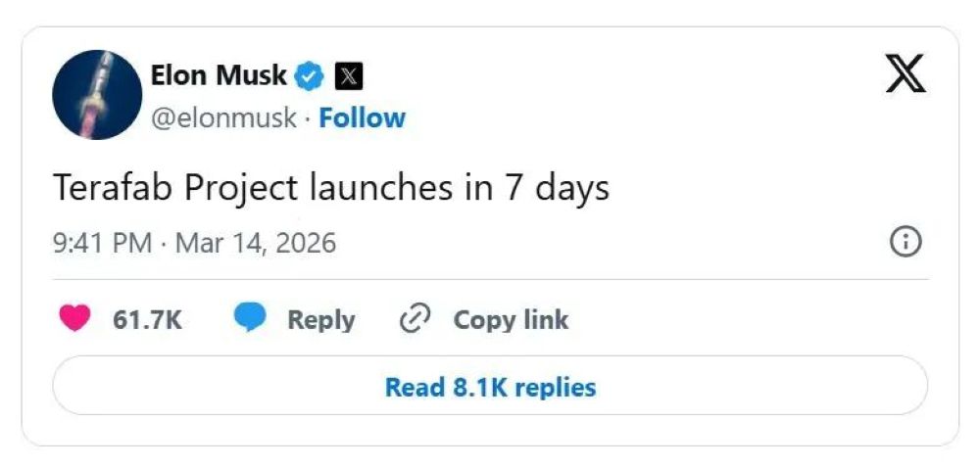Viewport: 980px width, 468px height.
Task: Click the Mar 14, 2026 date
Action: [255, 243]
